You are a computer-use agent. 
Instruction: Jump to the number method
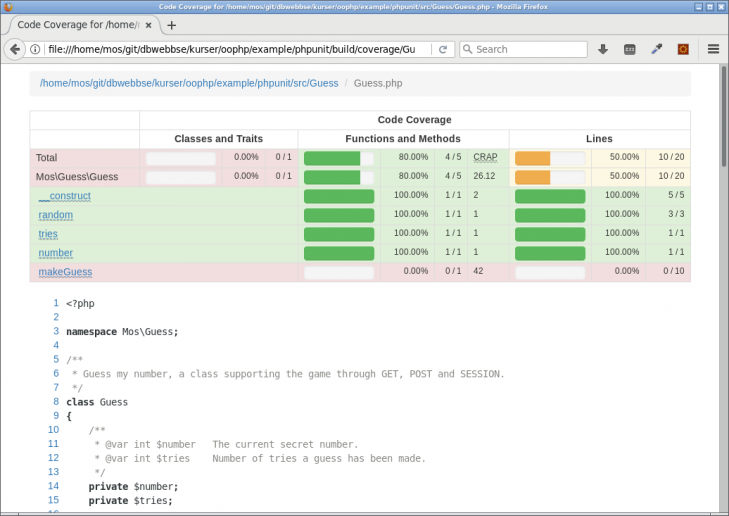[x=55, y=253]
